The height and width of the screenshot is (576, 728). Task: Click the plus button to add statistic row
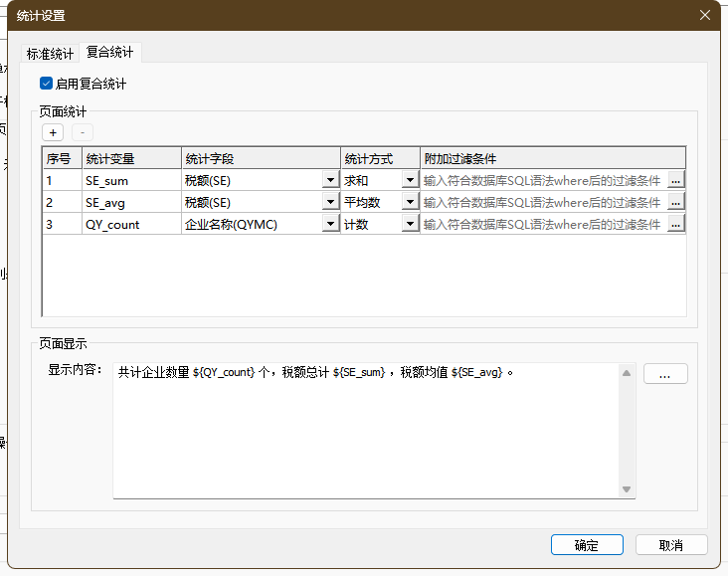(53, 131)
